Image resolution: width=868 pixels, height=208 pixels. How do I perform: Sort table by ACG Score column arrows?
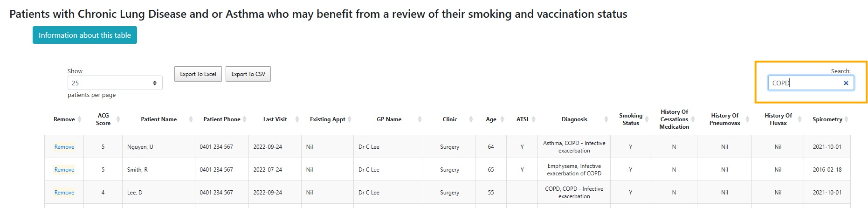(x=118, y=119)
